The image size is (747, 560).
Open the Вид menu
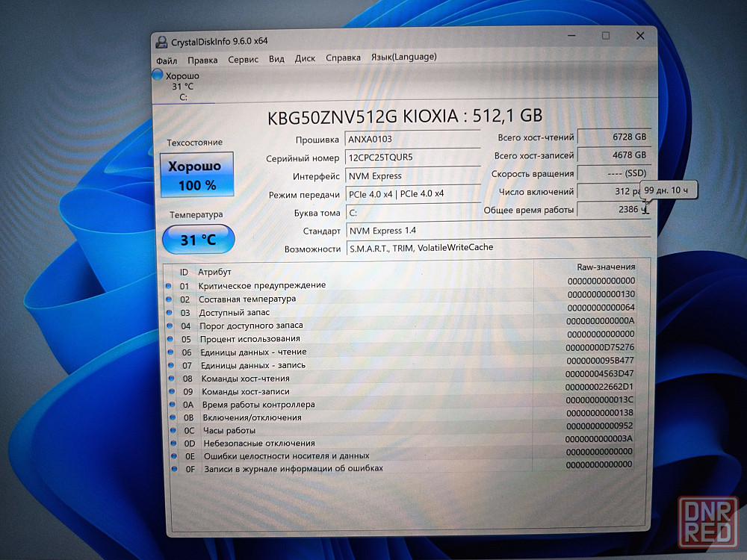(276, 59)
